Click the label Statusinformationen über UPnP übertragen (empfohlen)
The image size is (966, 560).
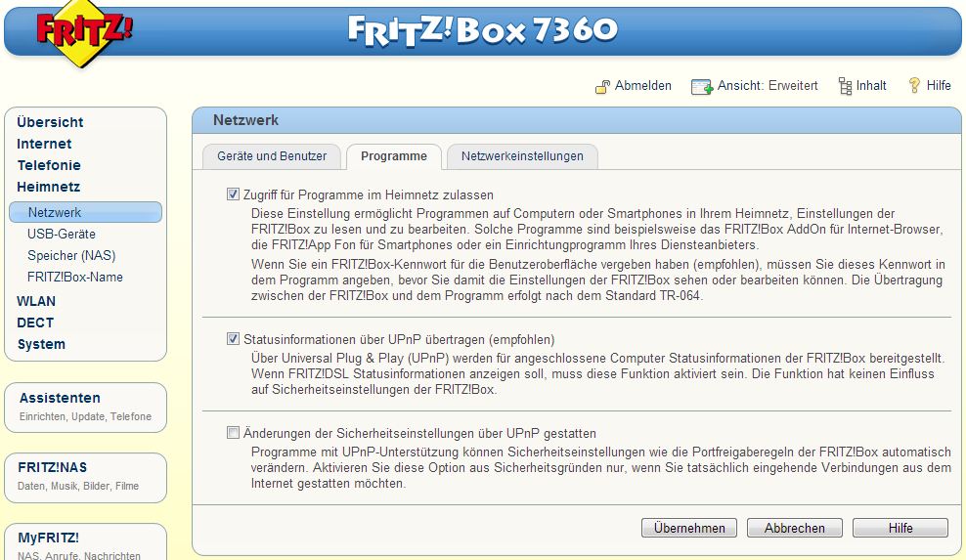[399, 339]
